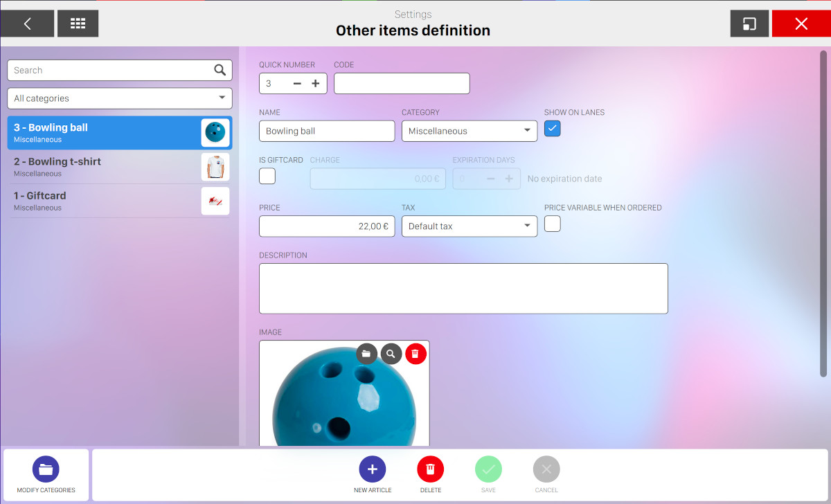Open the Tax dropdown

[469, 226]
